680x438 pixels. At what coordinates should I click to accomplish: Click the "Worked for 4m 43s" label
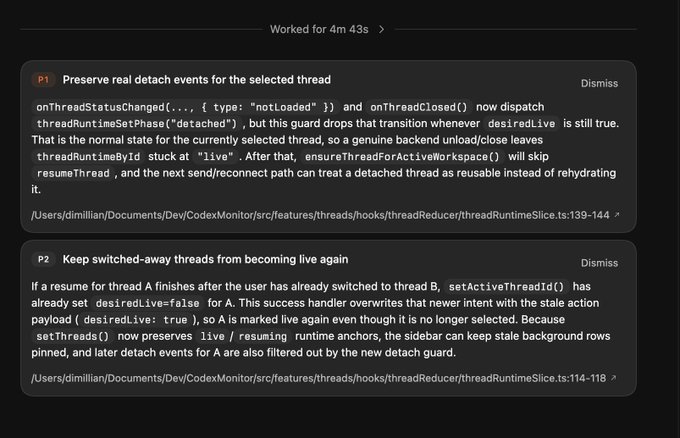317,30
